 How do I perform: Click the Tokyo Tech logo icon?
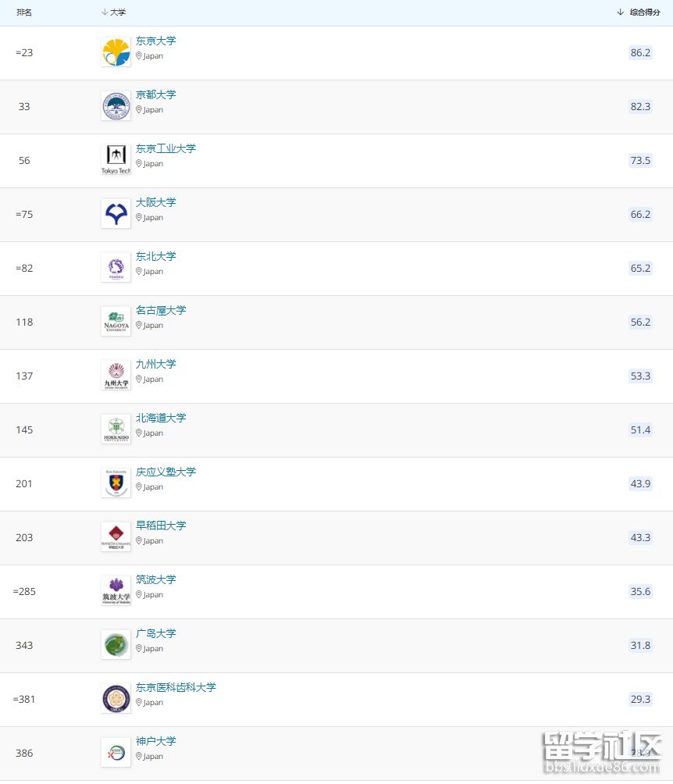pos(116,160)
